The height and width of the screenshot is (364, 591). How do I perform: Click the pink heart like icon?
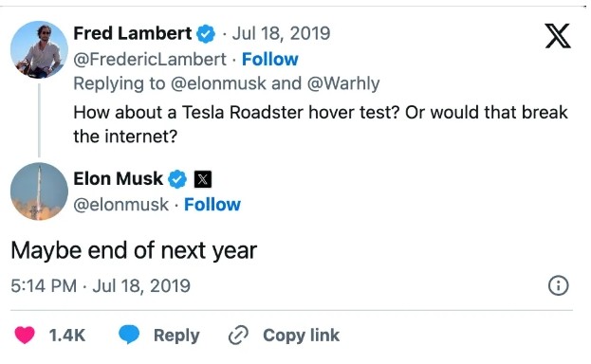25,335
